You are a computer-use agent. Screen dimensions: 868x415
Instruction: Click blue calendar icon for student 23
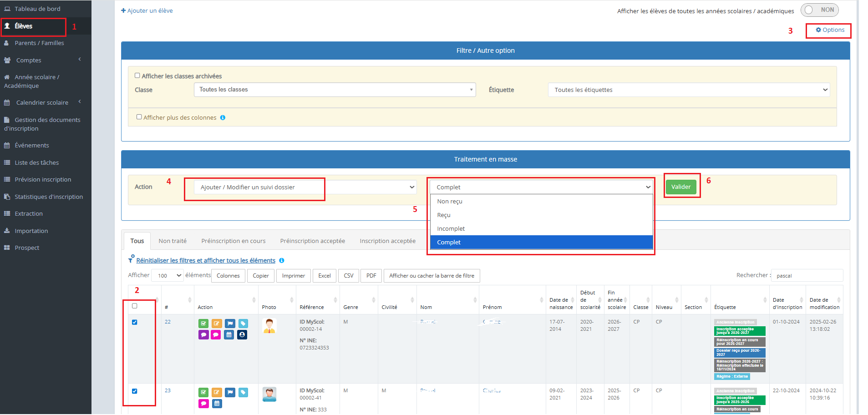coord(217,404)
